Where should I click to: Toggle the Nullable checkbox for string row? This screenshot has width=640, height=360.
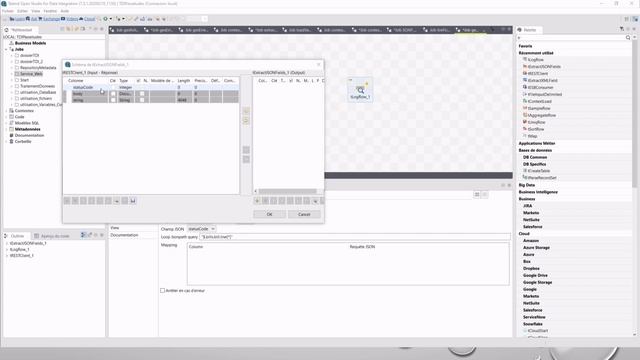(x=142, y=100)
